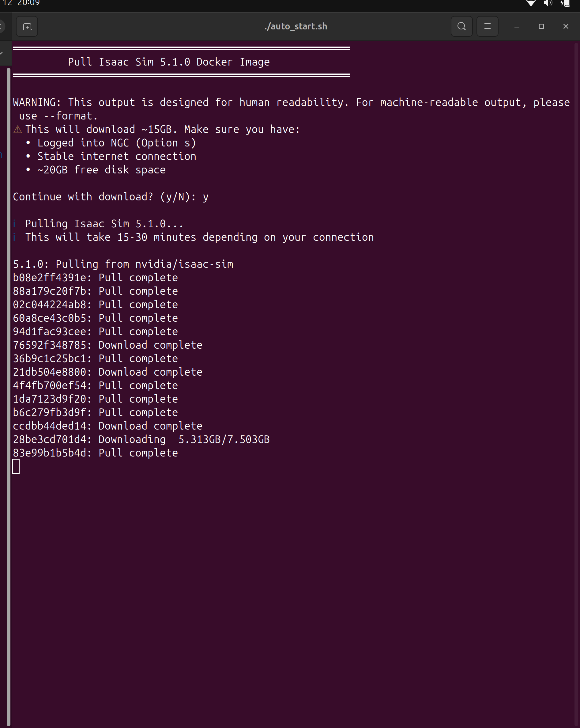The height and width of the screenshot is (728, 580).
Task: Maximize the terminal window
Action: coord(541,26)
